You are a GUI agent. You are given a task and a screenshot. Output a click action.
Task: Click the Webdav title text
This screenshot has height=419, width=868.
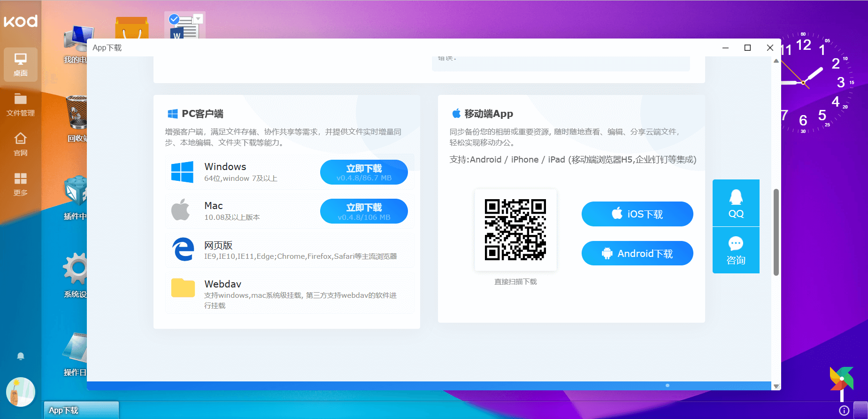pos(223,284)
